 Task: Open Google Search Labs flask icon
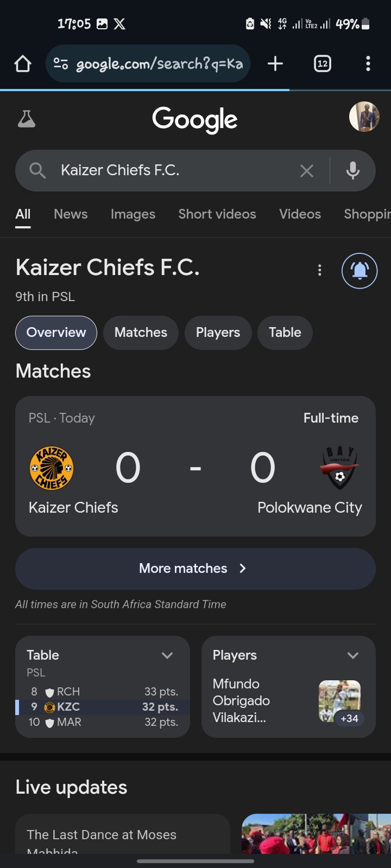click(27, 119)
